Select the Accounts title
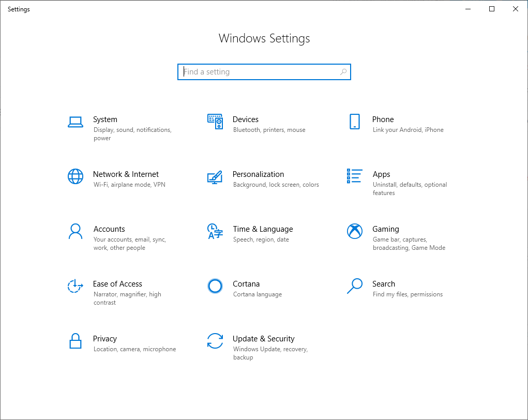 point(109,229)
